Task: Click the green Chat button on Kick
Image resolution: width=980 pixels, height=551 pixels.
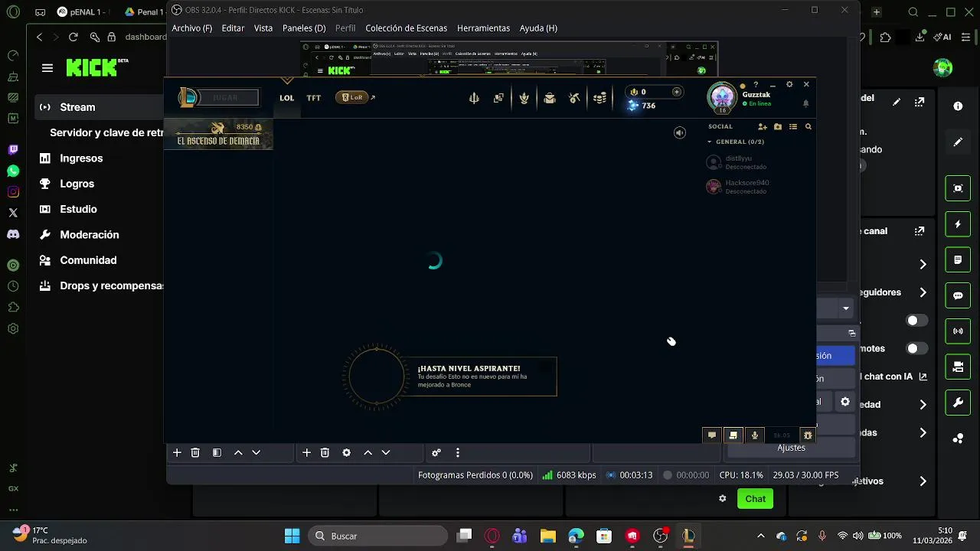Action: 755,499
